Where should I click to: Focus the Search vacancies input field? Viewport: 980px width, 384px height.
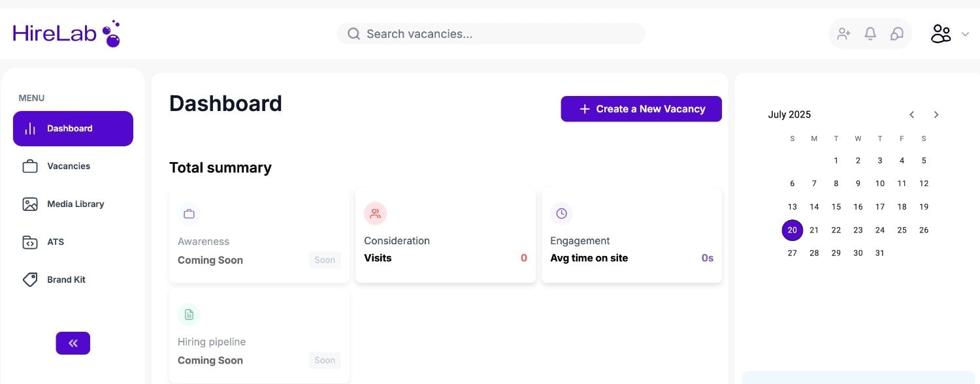(x=497, y=34)
